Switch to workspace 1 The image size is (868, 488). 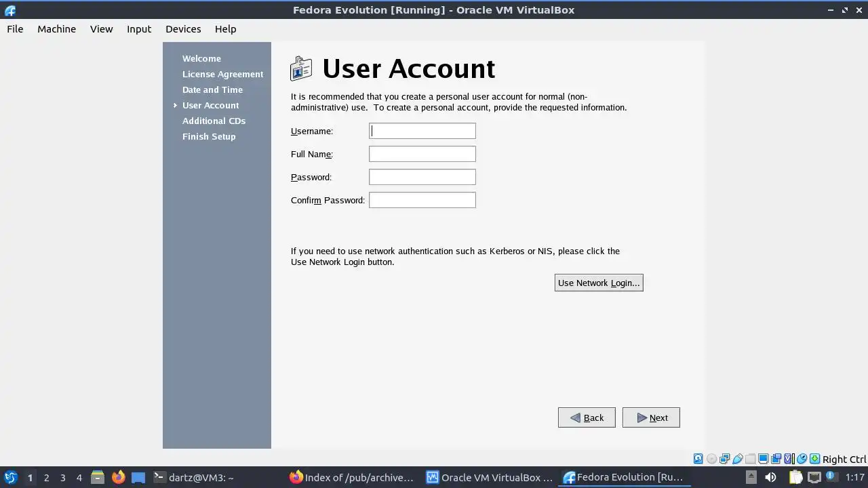30,477
